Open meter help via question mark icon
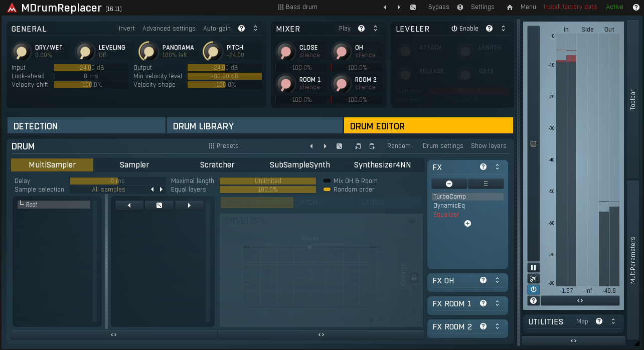Viewport: 644px width, 350px height. (x=533, y=300)
